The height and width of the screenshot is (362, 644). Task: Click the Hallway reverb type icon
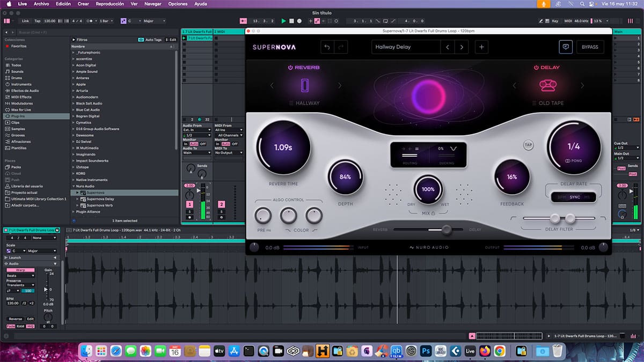click(x=305, y=86)
